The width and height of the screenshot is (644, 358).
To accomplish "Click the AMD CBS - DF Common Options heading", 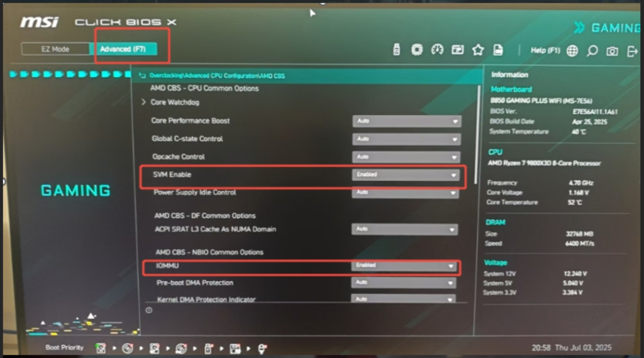I will tap(205, 215).
